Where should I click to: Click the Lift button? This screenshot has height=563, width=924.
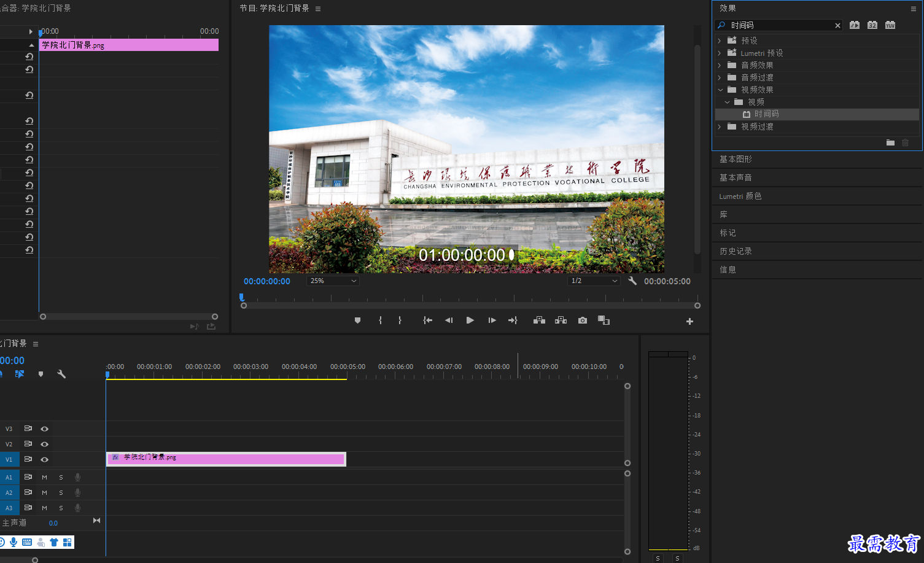point(539,320)
